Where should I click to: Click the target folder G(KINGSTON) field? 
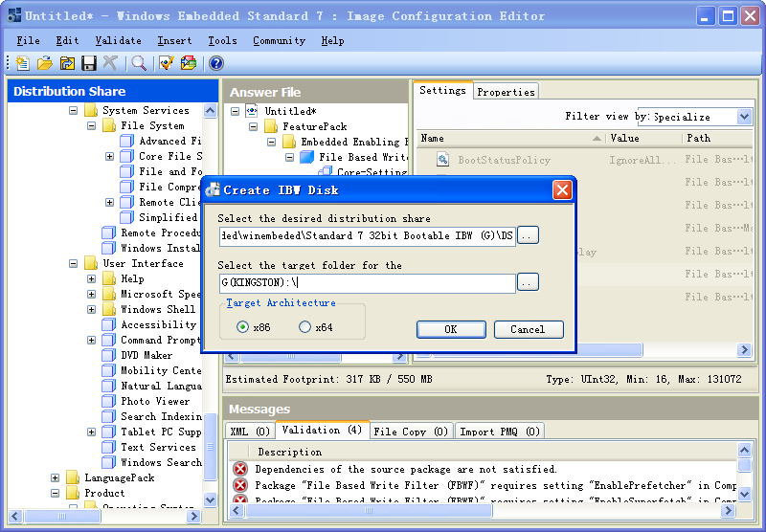click(x=368, y=282)
